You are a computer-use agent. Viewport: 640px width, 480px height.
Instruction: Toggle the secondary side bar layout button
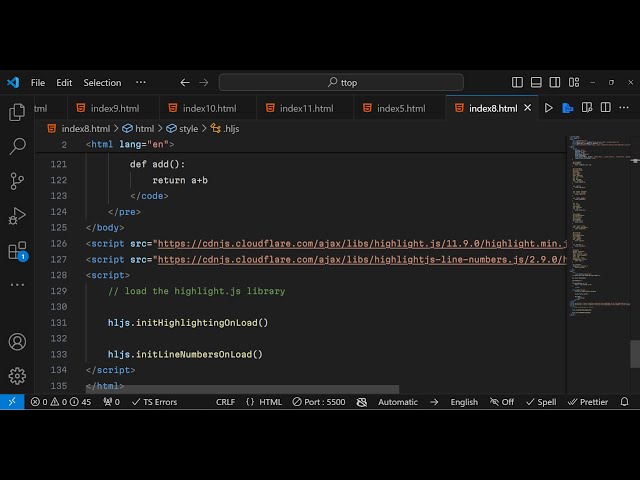click(x=553, y=83)
